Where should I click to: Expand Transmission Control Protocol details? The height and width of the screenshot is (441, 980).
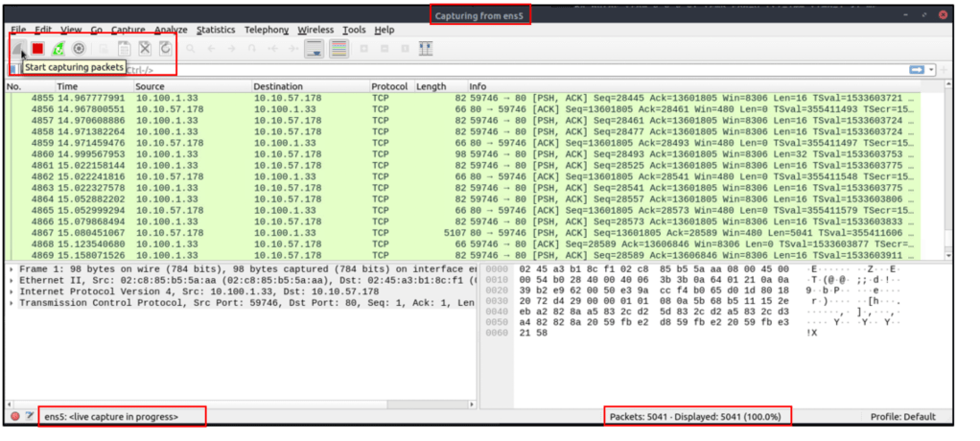pos(12,303)
